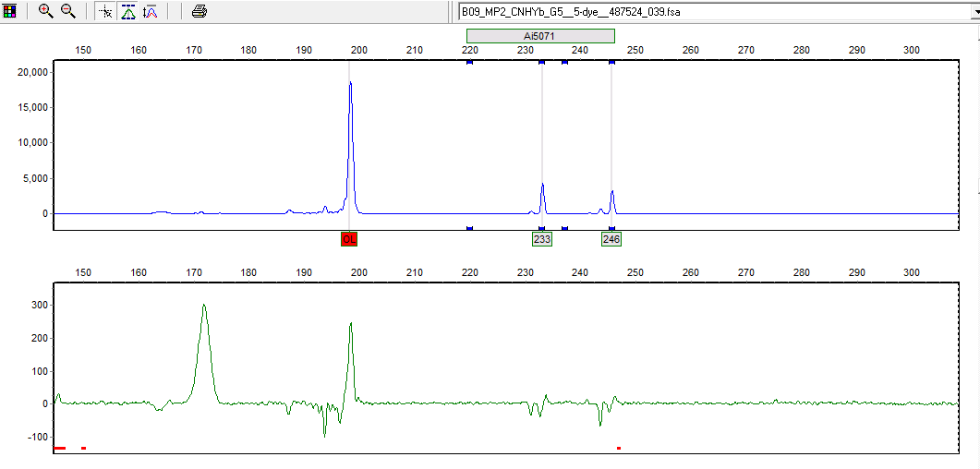Open the dye color palette icon
This screenshot has height=469, width=980.
click(x=10, y=11)
